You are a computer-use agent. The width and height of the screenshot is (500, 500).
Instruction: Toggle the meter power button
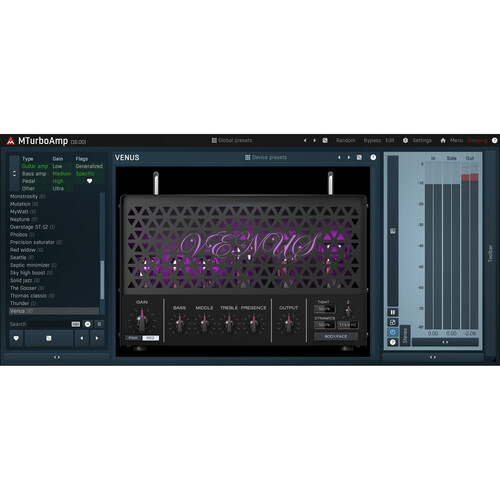pos(393,332)
